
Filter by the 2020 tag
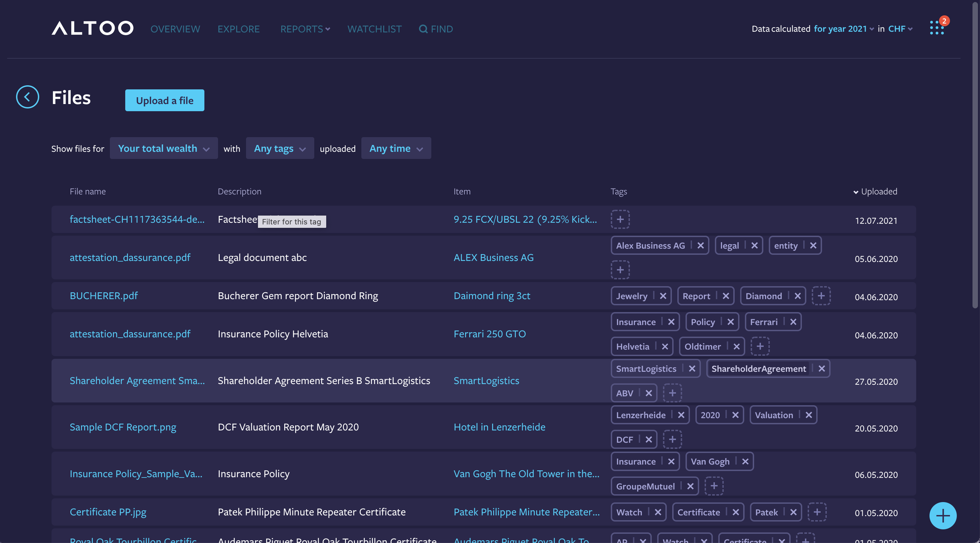710,415
